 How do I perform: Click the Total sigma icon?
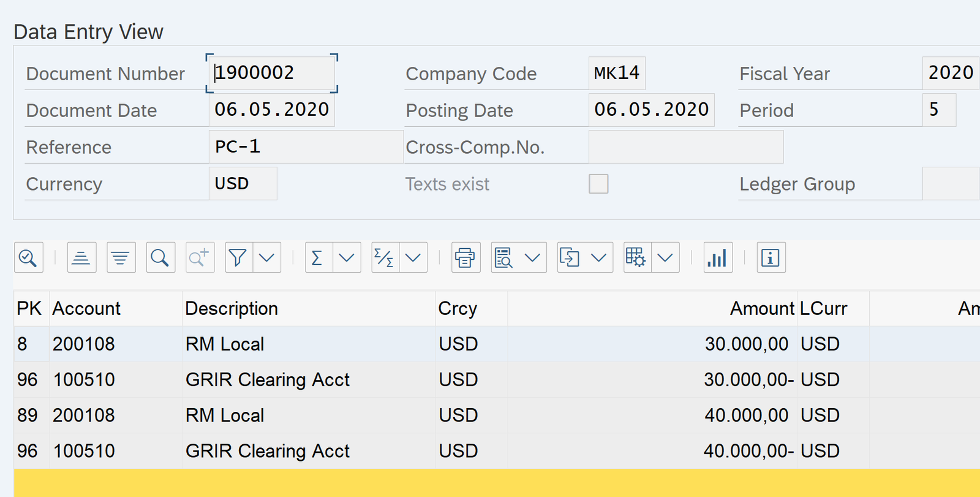318,258
